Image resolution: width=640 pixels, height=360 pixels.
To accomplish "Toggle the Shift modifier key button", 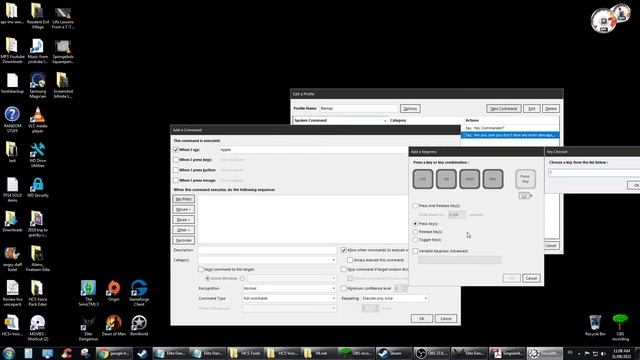I will click(469, 179).
